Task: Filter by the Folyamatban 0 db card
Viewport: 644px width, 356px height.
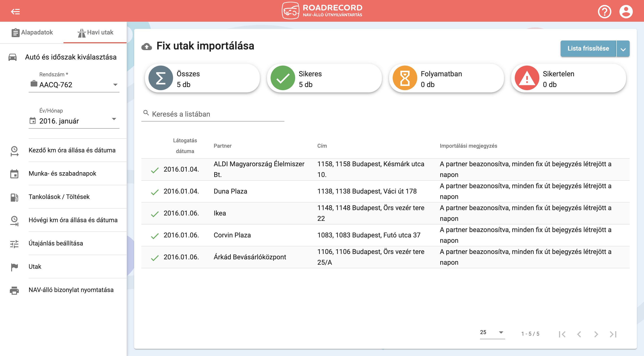Action: (446, 78)
